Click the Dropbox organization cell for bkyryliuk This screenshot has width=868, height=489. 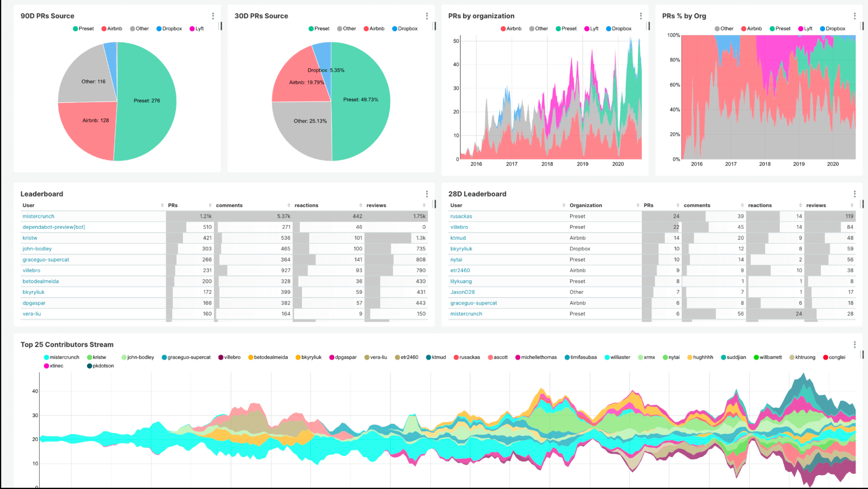[x=604, y=249]
